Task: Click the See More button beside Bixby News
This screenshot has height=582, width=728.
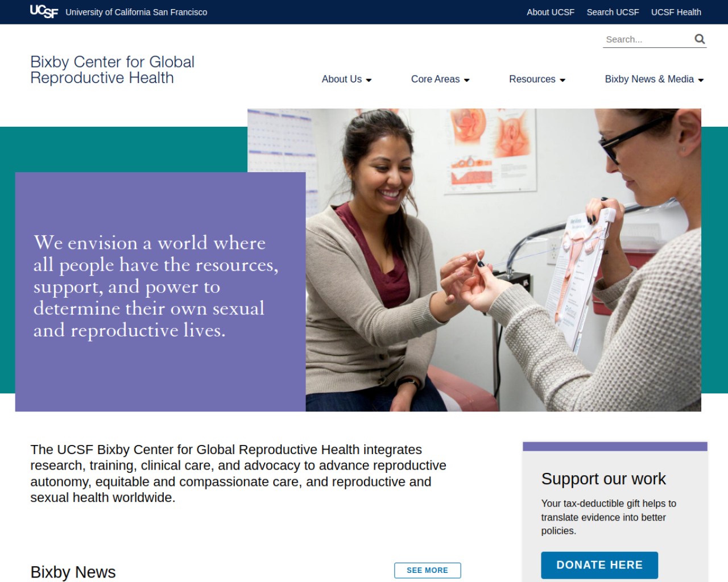Action: 428,570
